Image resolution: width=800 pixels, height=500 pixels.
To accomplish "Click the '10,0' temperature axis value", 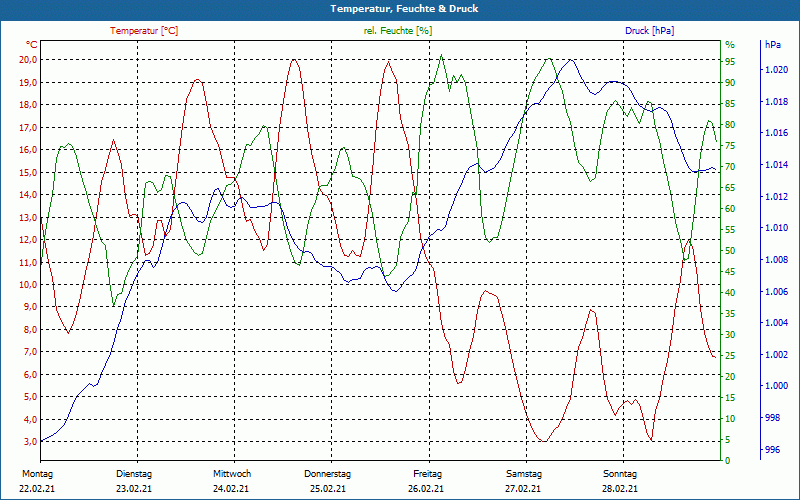I will (x=30, y=284).
